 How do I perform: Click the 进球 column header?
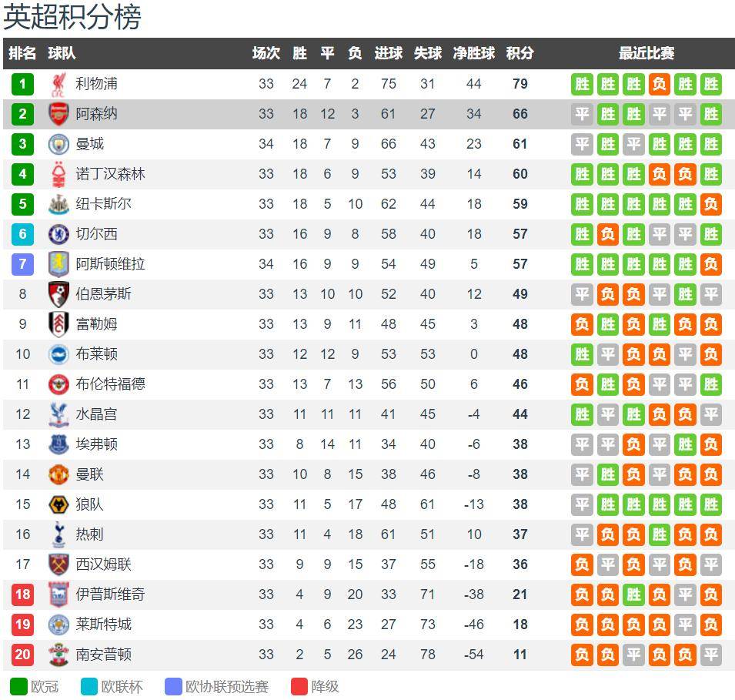(388, 53)
